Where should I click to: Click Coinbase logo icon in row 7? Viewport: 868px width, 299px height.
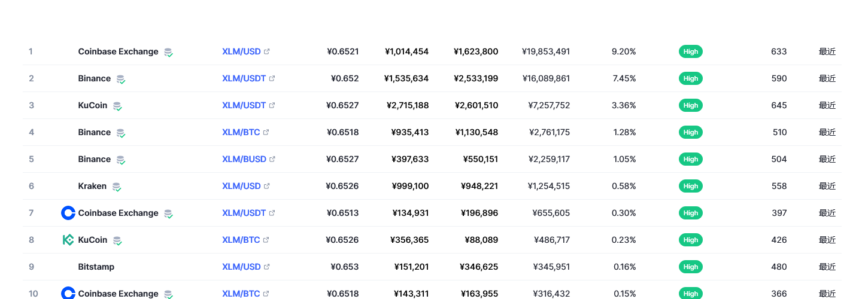[x=68, y=213]
